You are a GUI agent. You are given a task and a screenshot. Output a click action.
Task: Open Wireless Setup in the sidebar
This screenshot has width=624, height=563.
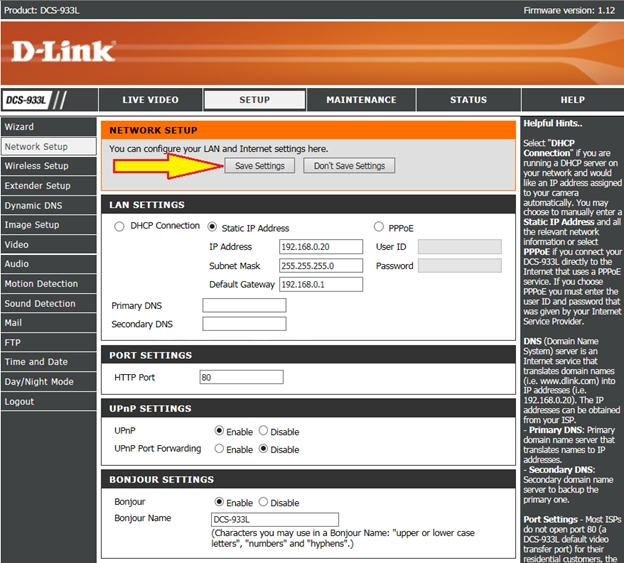pyautogui.click(x=37, y=166)
